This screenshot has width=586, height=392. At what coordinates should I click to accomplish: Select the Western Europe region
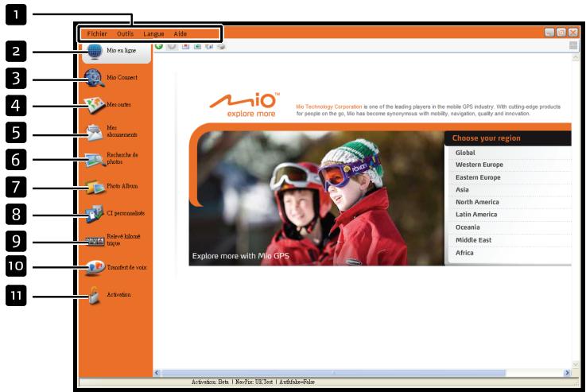(x=479, y=165)
